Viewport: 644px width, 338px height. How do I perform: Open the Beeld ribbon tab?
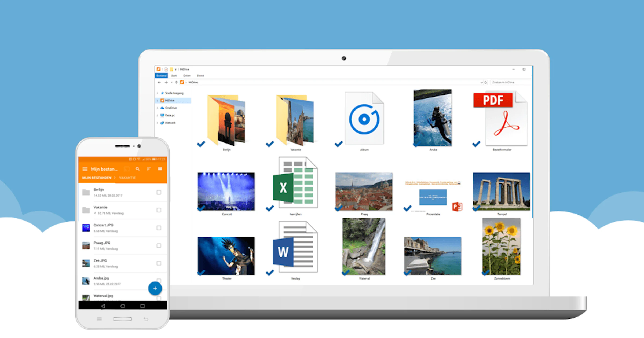tap(200, 76)
